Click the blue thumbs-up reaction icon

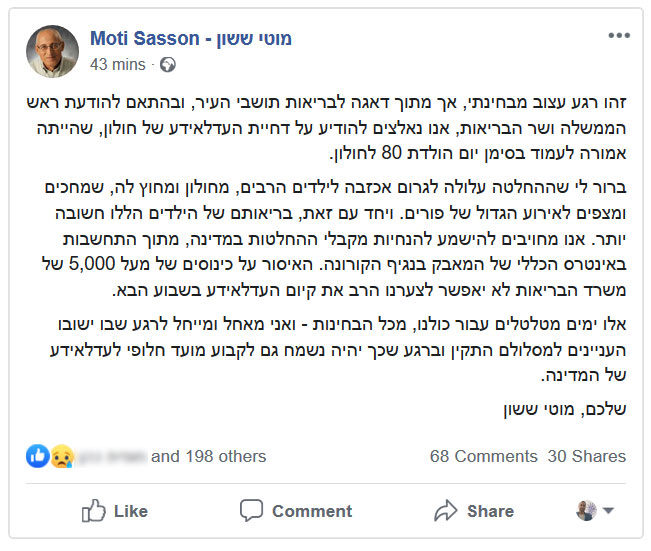(x=38, y=456)
